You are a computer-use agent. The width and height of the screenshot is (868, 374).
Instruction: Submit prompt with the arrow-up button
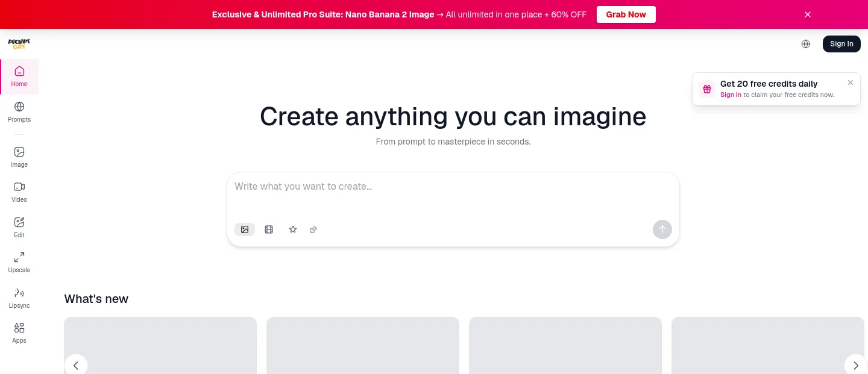(x=662, y=229)
